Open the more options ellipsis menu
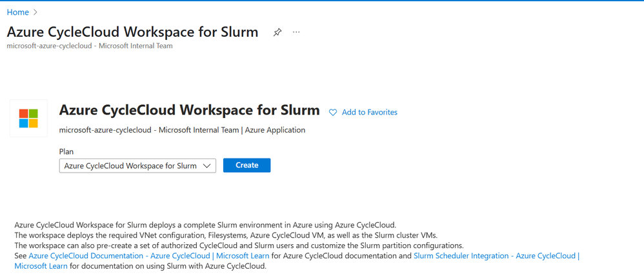 tap(296, 32)
